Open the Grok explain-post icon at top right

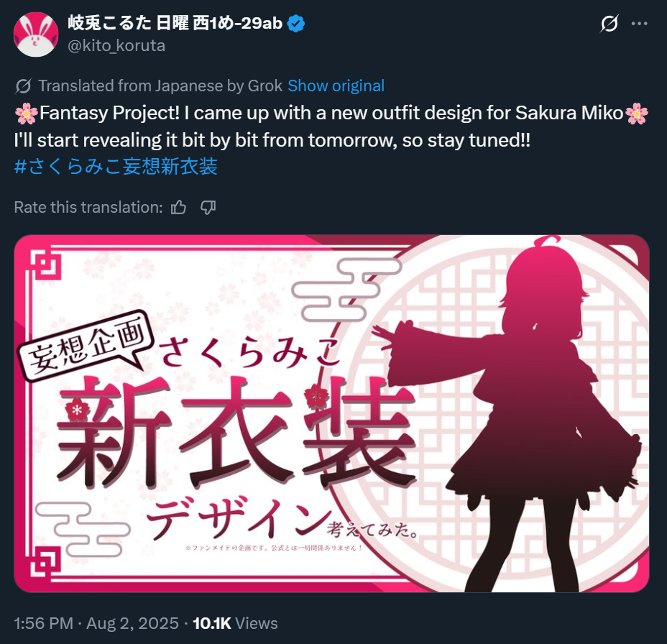coord(609,24)
